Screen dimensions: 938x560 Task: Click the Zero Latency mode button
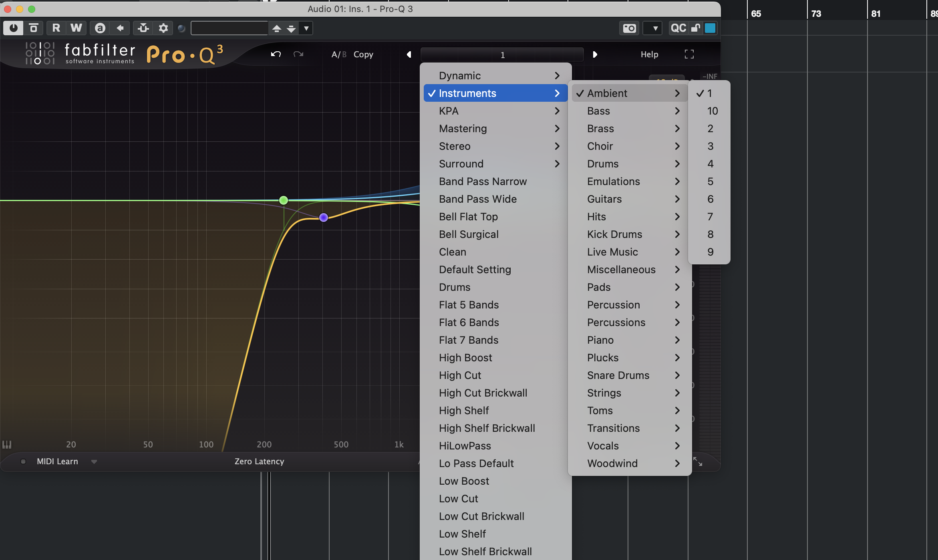(259, 461)
